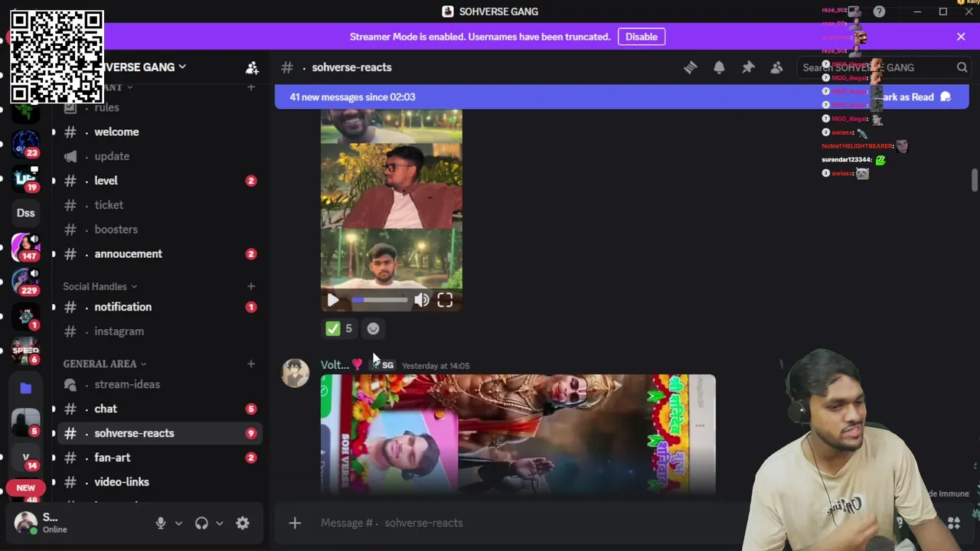Click the invite people icon beside server name
The image size is (980, 551).
252,67
